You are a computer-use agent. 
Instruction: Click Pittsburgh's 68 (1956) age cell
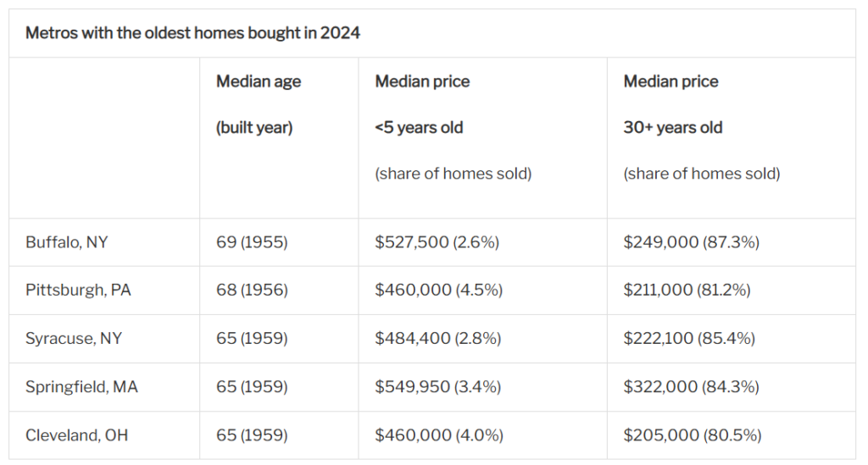click(x=252, y=291)
